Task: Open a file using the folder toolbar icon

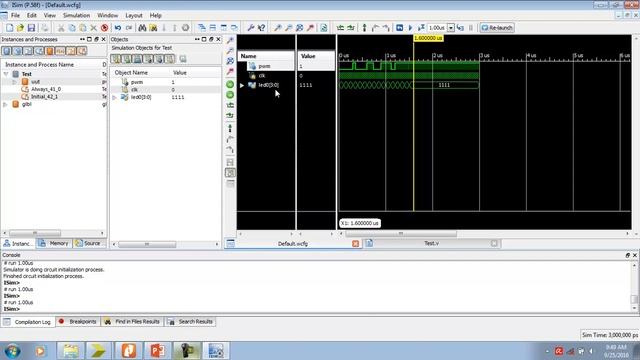Action: click(x=20, y=28)
